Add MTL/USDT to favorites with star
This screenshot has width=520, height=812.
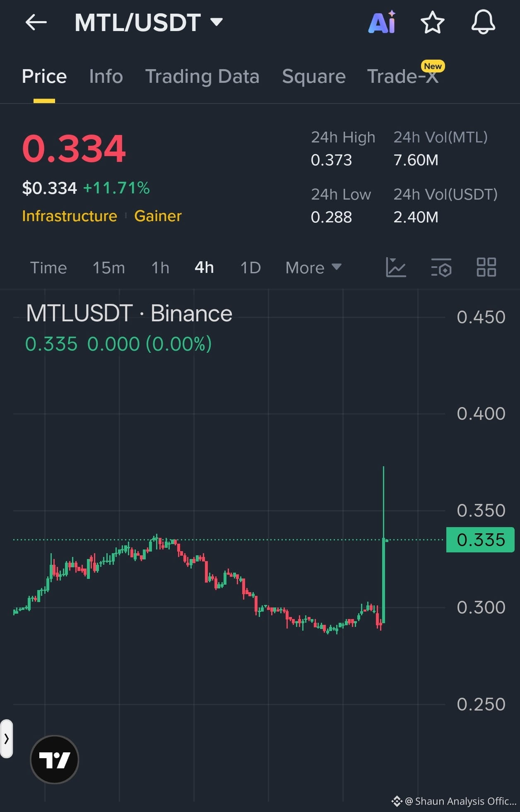[x=432, y=22]
